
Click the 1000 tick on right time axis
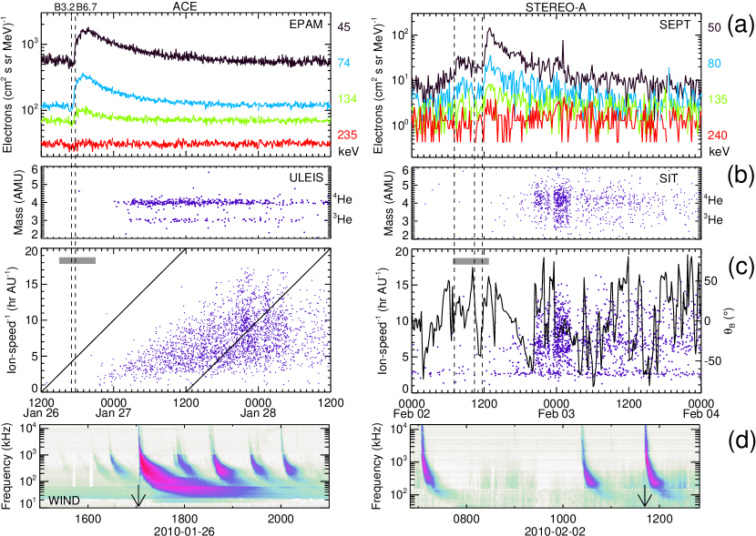563,520
